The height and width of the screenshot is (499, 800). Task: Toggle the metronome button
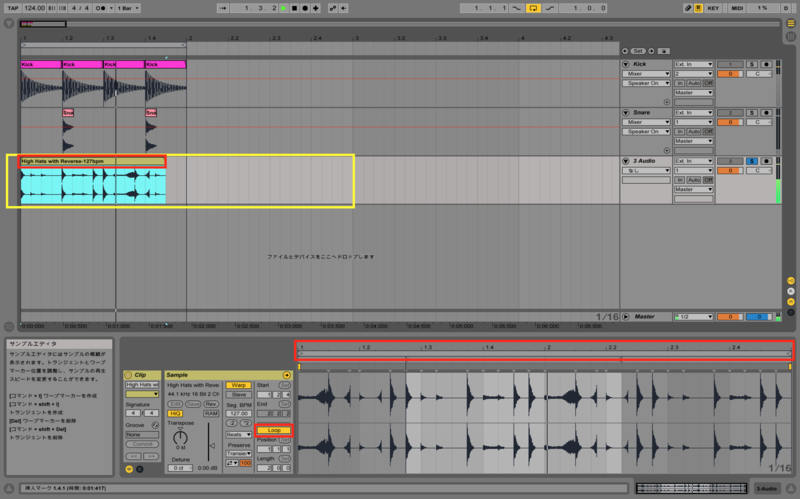pos(101,8)
